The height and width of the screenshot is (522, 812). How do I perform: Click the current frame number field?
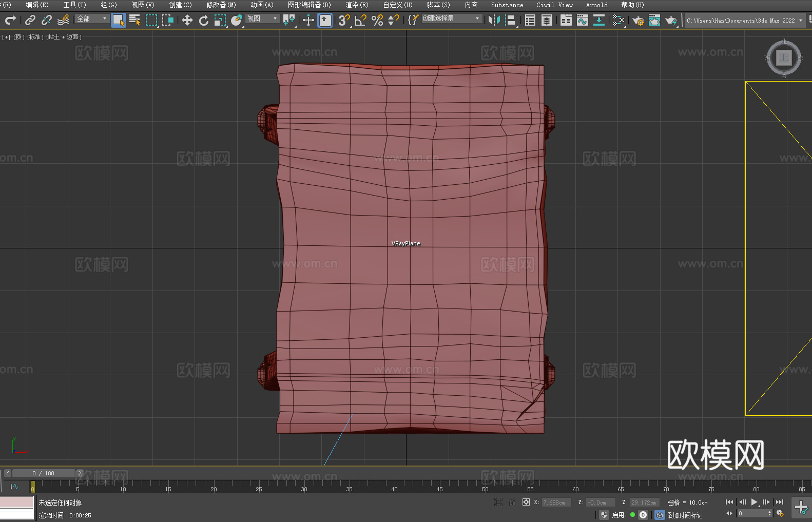pyautogui.click(x=752, y=513)
